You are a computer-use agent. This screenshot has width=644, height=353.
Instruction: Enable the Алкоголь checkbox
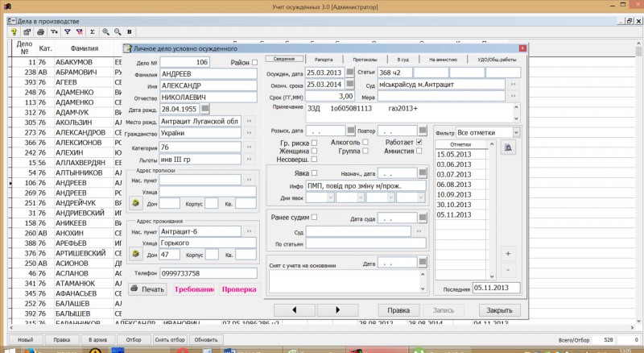365,143
